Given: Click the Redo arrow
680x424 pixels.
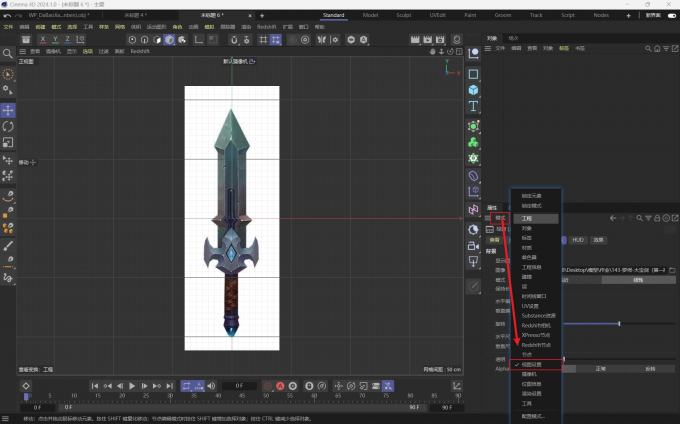Looking at the screenshot, I should tap(18, 15).
